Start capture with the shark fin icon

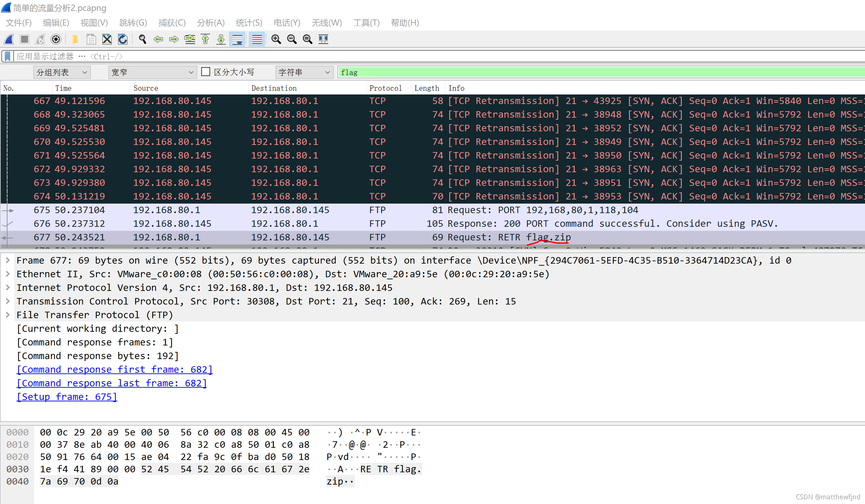(x=9, y=39)
